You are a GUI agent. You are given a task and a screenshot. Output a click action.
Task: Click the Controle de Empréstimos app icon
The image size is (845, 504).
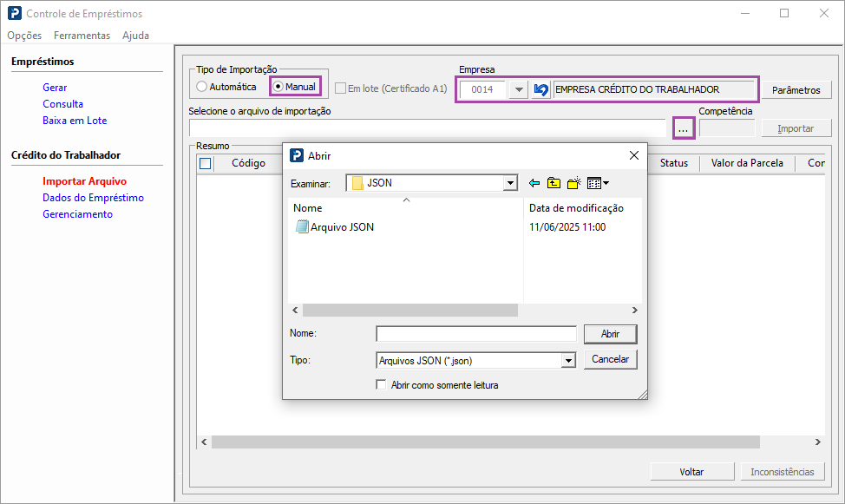15,13
